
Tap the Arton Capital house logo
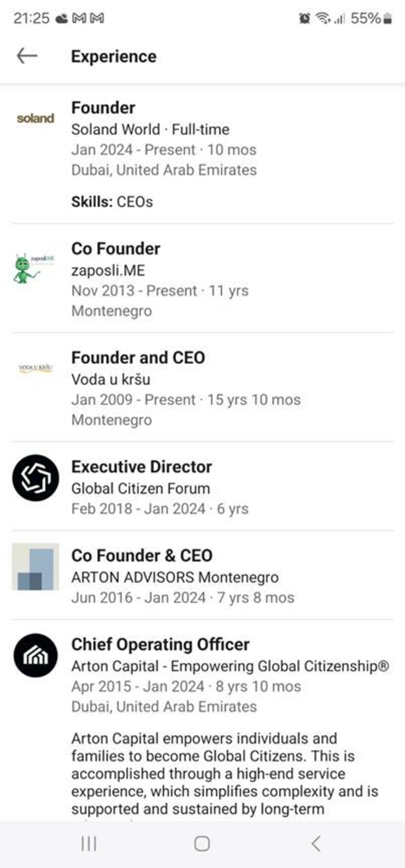pyautogui.click(x=36, y=655)
